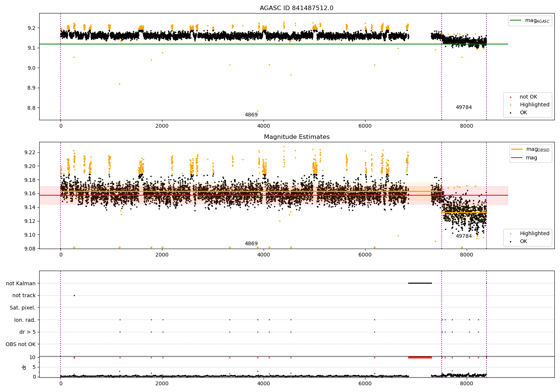This screenshot has height=392, width=560.
Task: Select 'not OK' entry in top legend
Action: pyautogui.click(x=528, y=97)
